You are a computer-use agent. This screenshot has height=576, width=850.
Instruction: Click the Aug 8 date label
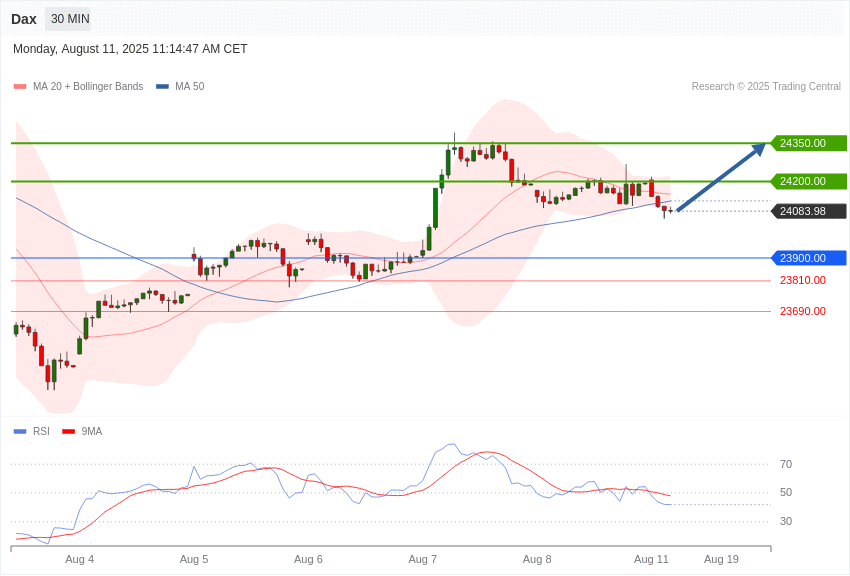click(x=537, y=559)
